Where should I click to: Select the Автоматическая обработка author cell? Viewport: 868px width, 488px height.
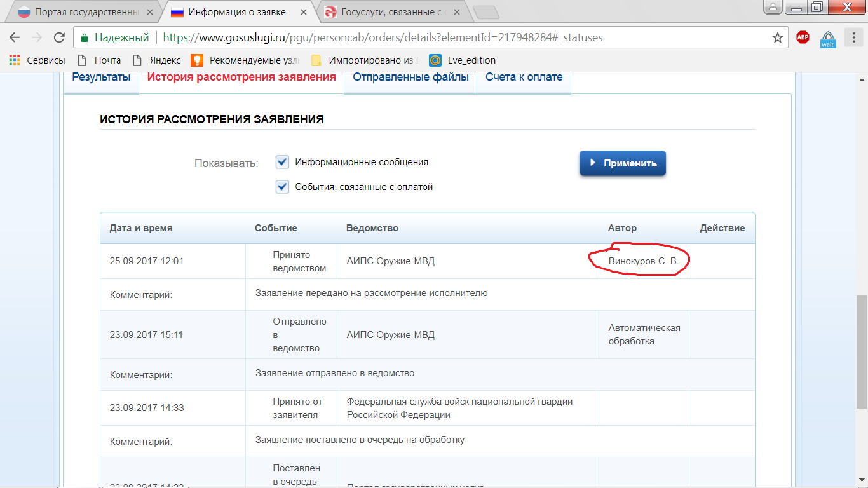coord(644,335)
